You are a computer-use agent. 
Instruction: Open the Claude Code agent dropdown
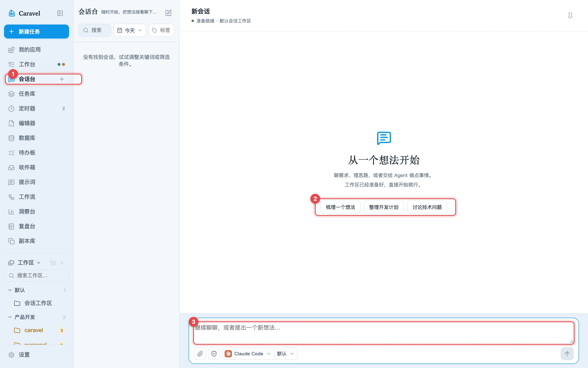tap(248, 354)
